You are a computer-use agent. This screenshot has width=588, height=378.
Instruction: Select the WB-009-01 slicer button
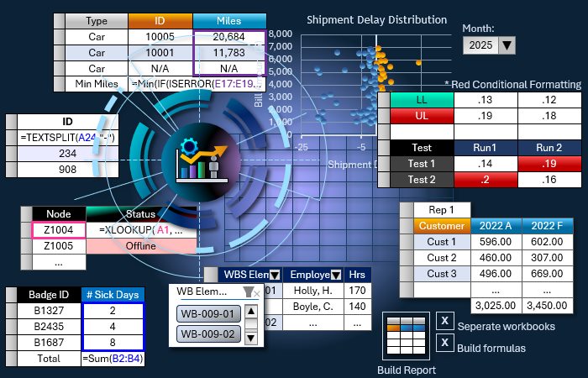tap(208, 313)
